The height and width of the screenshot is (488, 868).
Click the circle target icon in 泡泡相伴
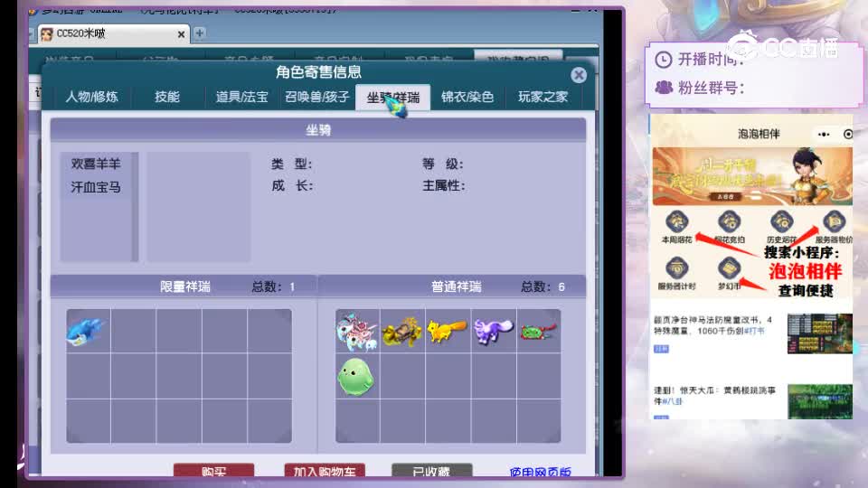[x=847, y=135]
